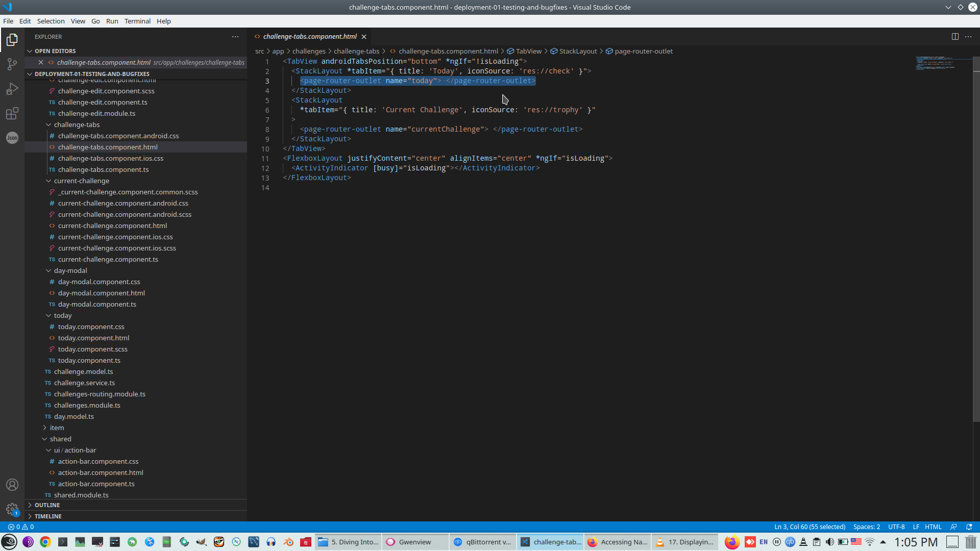Collapse the day-modal folder
This screenshot has width=980, height=551.
70,270
